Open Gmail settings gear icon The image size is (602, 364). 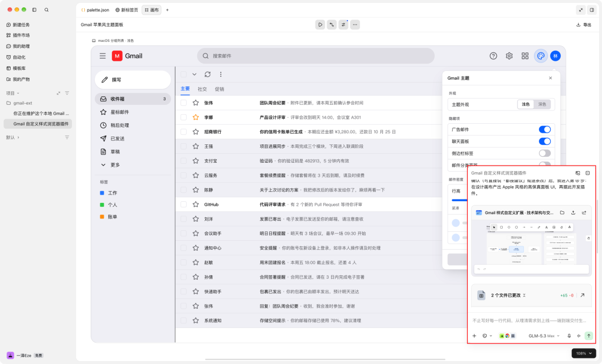pyautogui.click(x=509, y=56)
